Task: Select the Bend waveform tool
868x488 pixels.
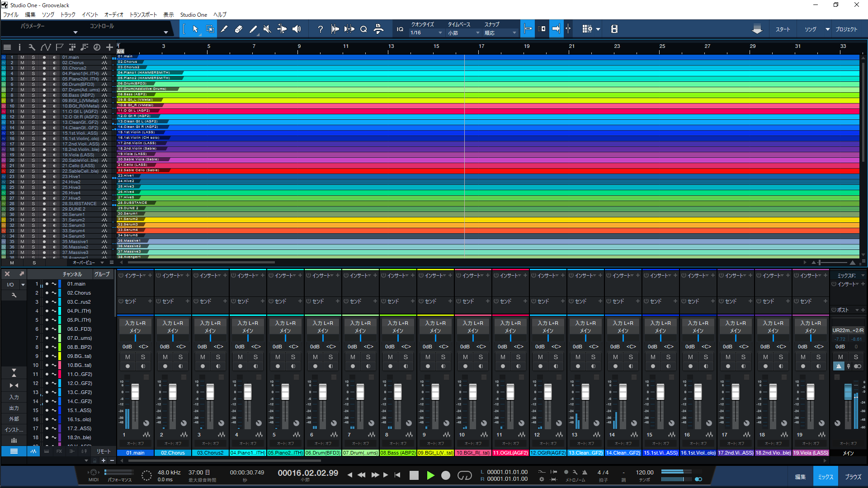Action: [282, 29]
